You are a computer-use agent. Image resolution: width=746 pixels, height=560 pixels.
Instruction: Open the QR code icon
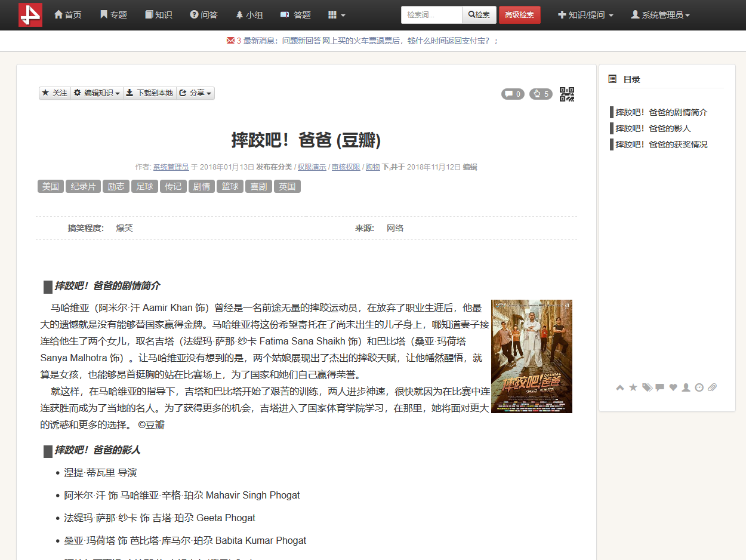[x=566, y=94]
